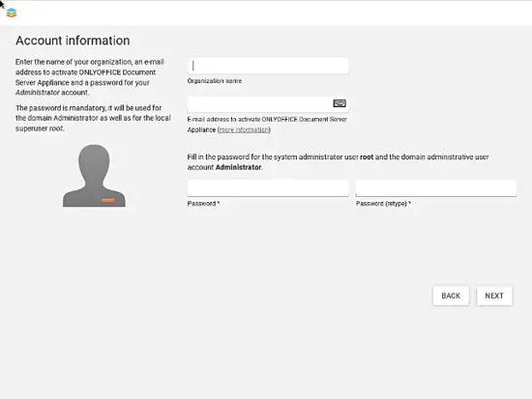Click the 'Password (retype) *' label
532x399 pixels.
383,204
